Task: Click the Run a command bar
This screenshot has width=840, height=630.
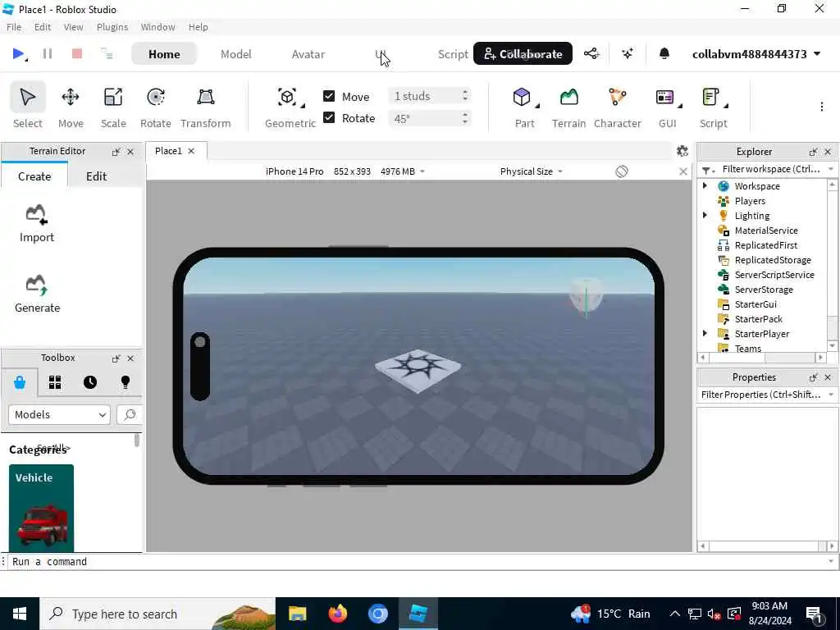Action: coord(418,561)
